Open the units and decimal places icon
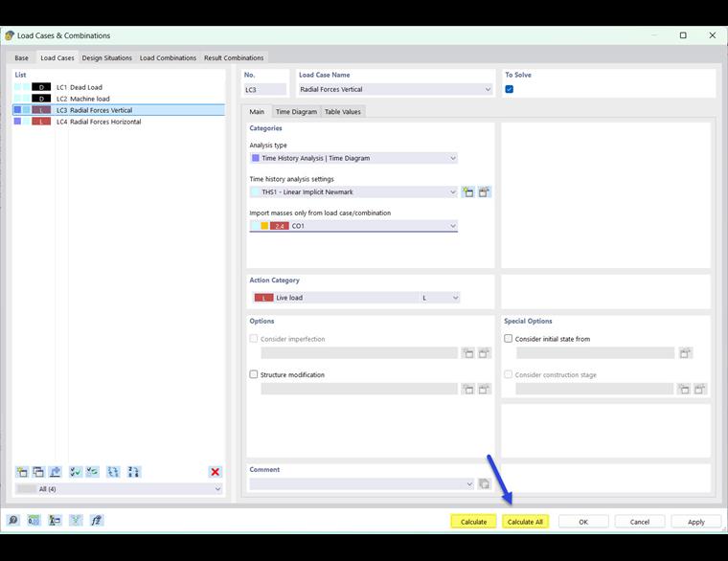Screen dimensions: 728x561 coord(34,520)
